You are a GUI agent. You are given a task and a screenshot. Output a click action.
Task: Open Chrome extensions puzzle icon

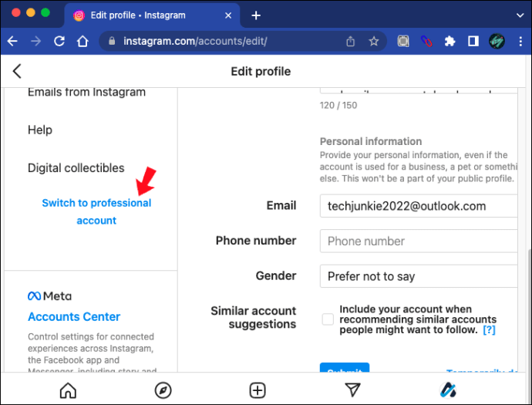(450, 42)
